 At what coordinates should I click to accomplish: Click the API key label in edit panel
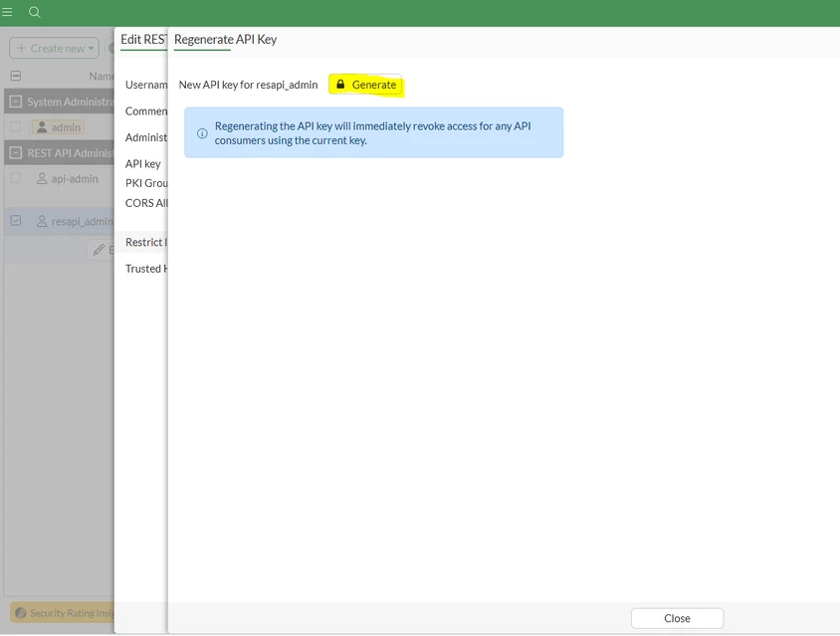pos(143,164)
